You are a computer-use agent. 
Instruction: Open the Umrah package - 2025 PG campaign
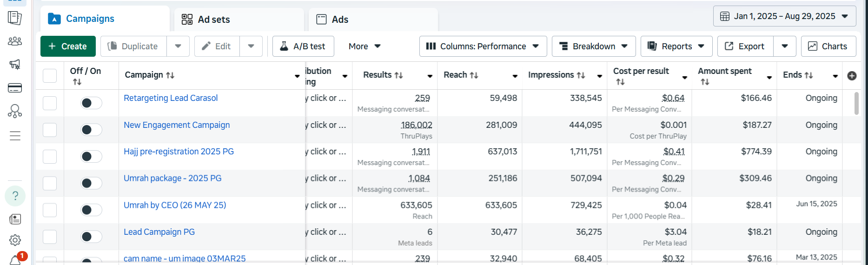pyautogui.click(x=172, y=179)
